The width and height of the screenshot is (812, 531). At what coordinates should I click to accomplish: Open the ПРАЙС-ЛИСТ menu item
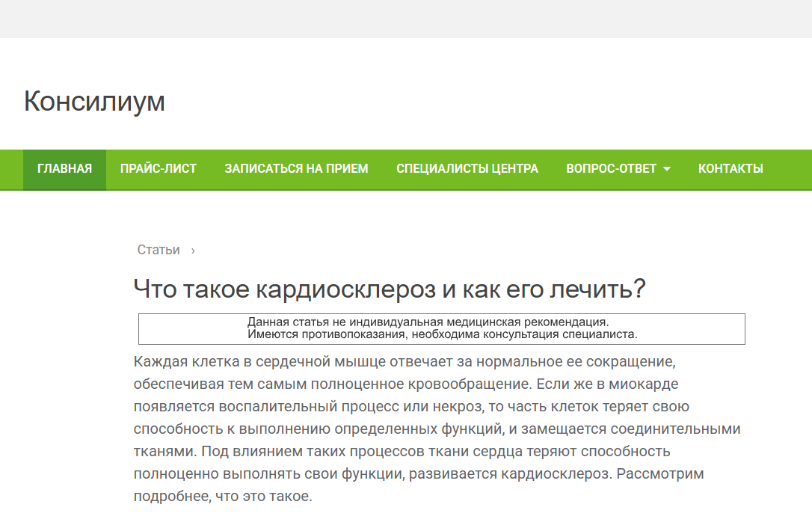pos(159,170)
